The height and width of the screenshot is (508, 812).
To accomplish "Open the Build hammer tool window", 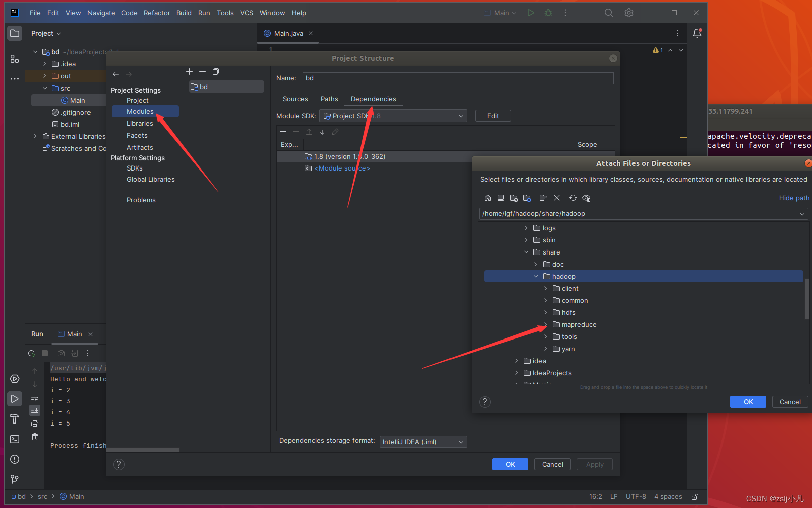I will point(15,419).
